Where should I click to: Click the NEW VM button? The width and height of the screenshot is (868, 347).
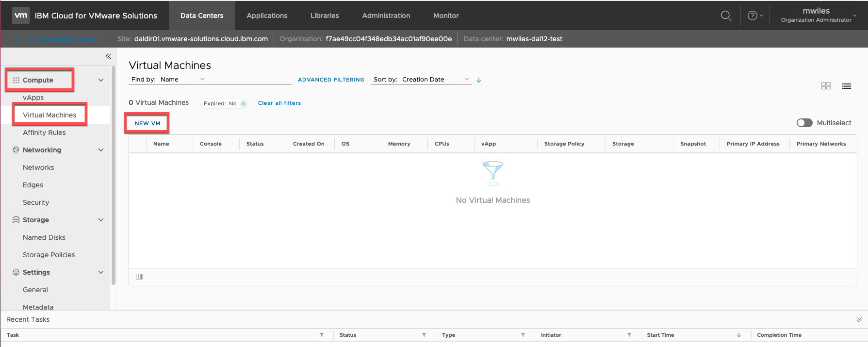(147, 123)
